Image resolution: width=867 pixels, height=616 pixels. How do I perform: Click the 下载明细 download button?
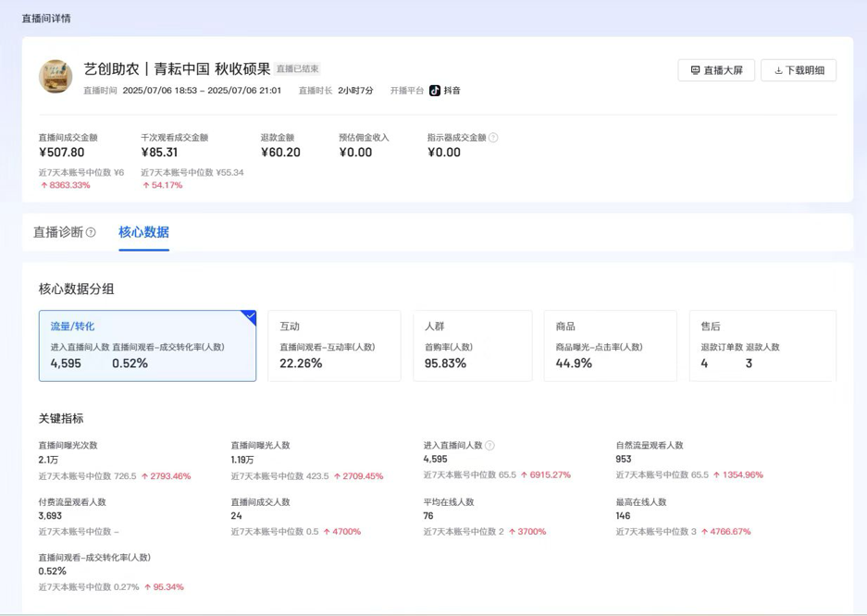pyautogui.click(x=799, y=70)
